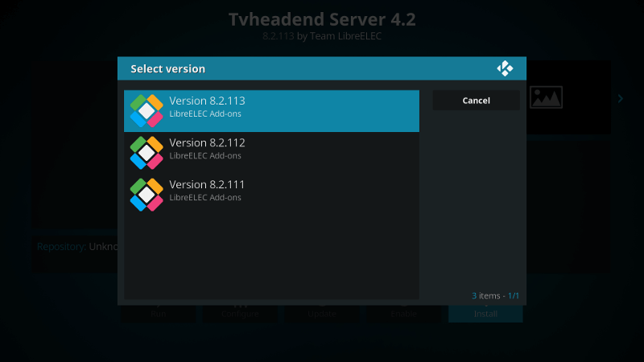
Task: Click the dimmed Run button
Action: point(159,314)
